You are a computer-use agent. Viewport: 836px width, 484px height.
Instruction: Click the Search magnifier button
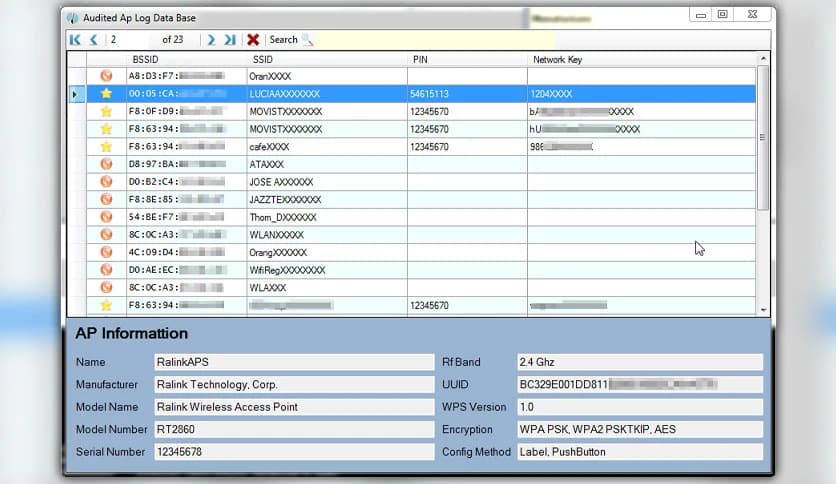pos(307,40)
